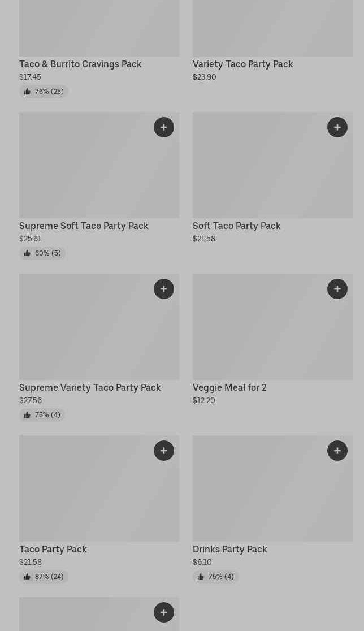Click the Drinks Party Pack 75% rating badge
This screenshot has width=364, height=631.
(215, 577)
